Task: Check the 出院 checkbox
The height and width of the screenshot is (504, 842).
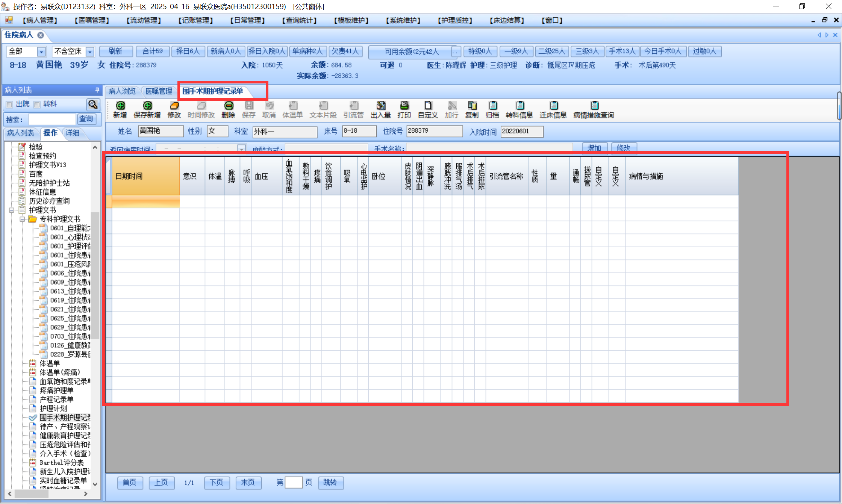Action: click(x=10, y=104)
